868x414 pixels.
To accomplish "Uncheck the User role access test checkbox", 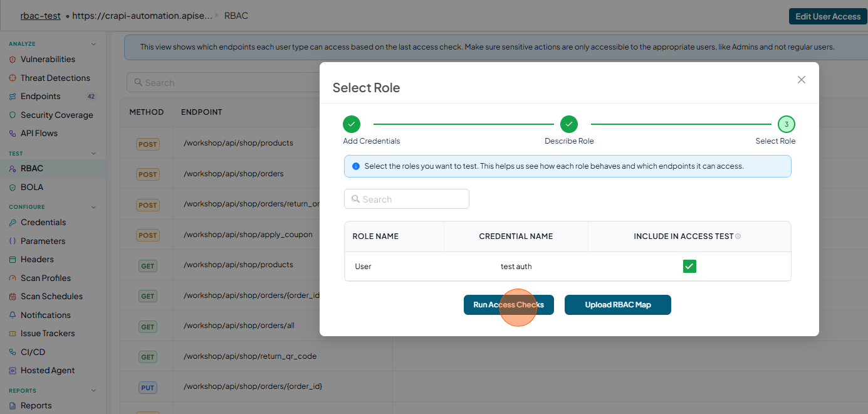I will (689, 267).
